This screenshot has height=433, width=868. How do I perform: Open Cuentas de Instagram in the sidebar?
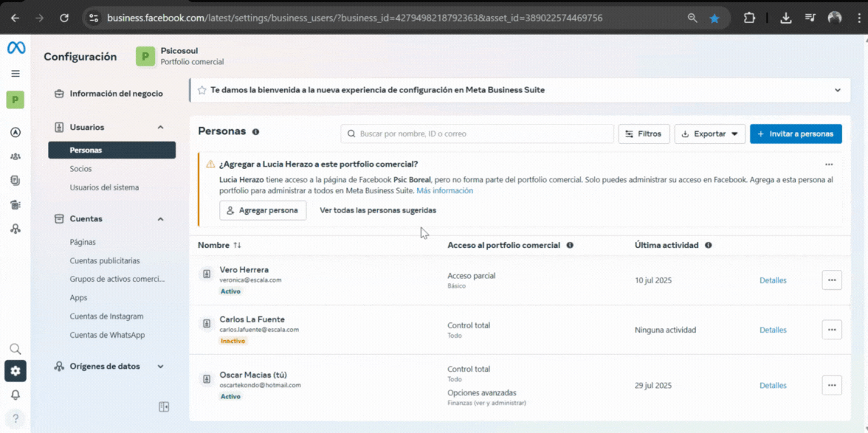[x=106, y=316]
